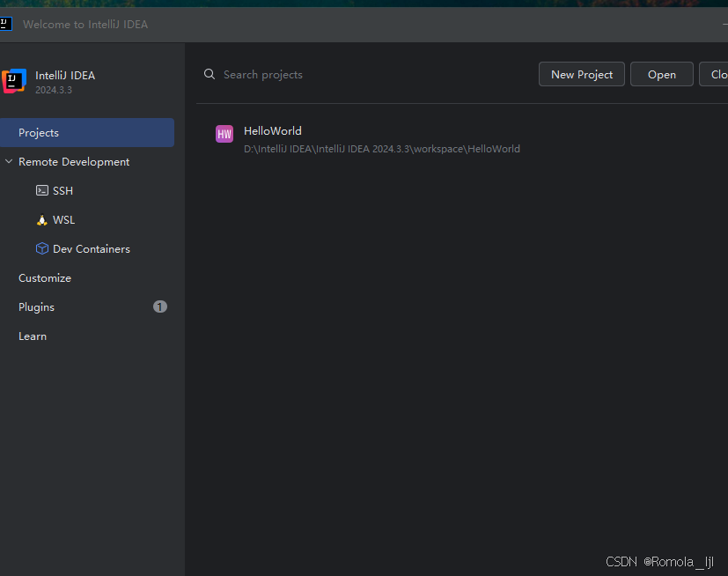This screenshot has height=576, width=728.
Task: Click the New Project button
Action: click(582, 74)
